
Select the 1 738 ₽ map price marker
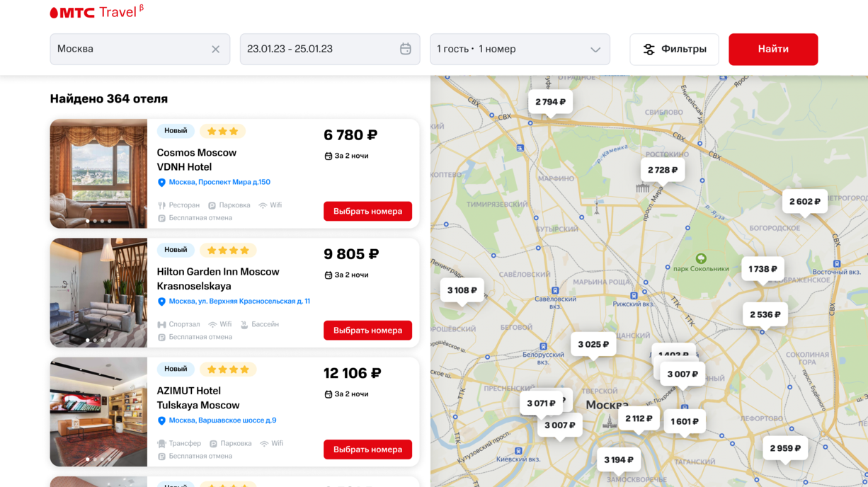(763, 269)
